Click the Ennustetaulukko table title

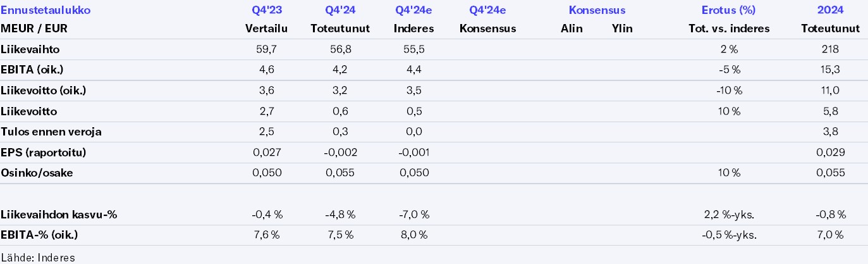click(46, 10)
